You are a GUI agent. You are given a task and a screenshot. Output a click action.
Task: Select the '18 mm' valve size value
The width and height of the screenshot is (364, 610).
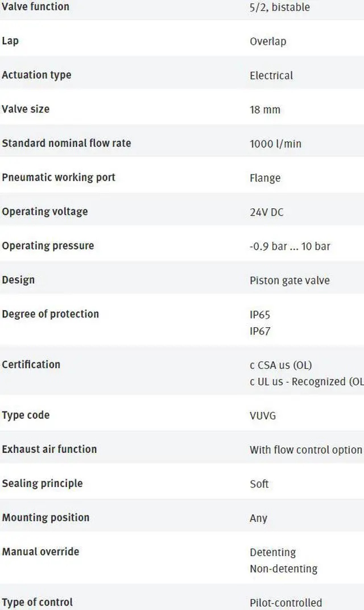click(265, 109)
